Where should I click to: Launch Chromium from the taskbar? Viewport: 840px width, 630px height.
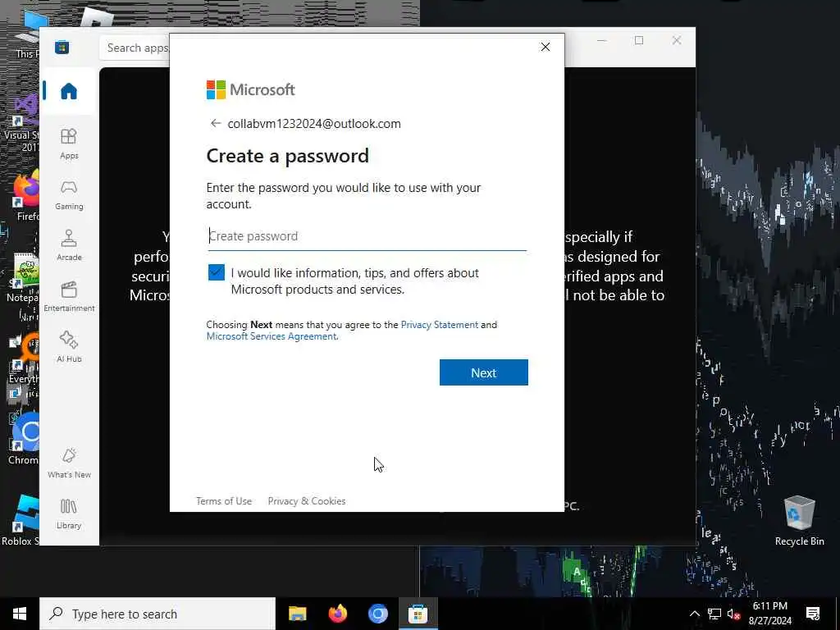377,614
